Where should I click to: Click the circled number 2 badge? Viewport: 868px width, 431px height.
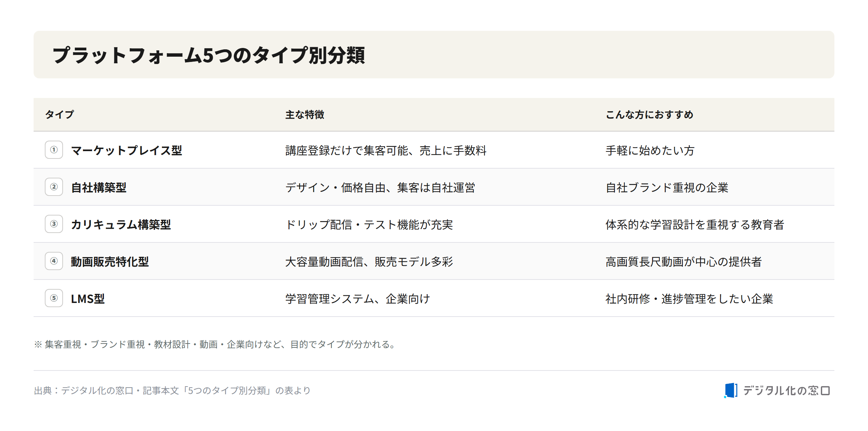(x=54, y=187)
